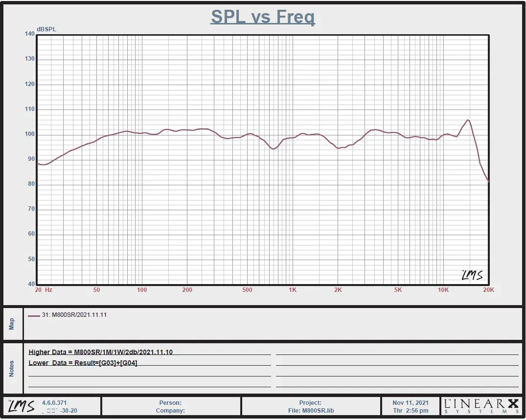Click the LinearX Systems logo
Image resolution: width=526 pixels, height=420 pixels.
pos(480,406)
